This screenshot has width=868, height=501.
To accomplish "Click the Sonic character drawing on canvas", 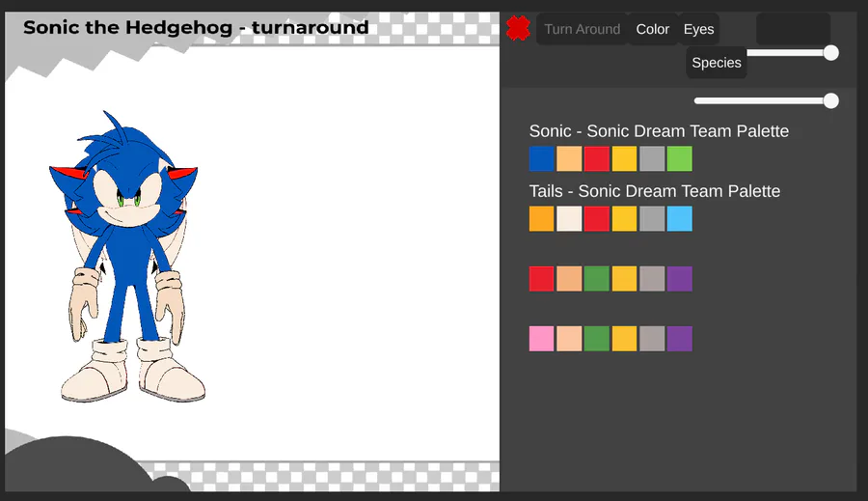I will [128, 256].
